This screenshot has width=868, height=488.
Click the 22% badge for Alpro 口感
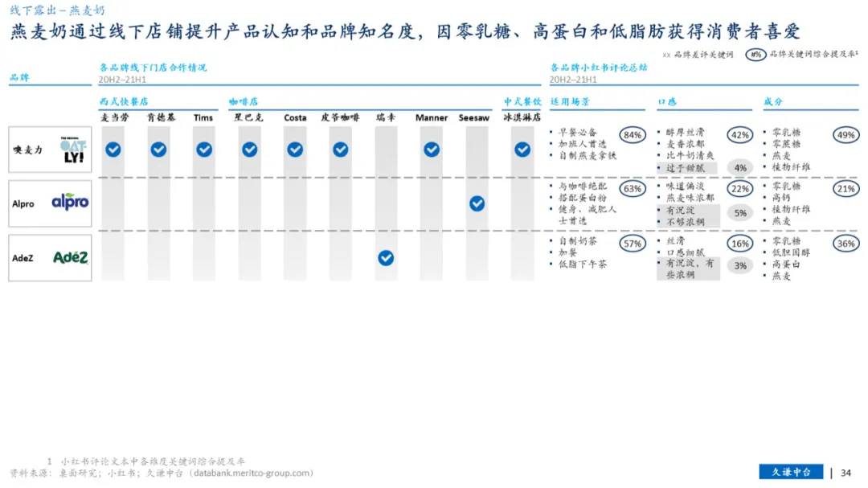[x=739, y=189]
